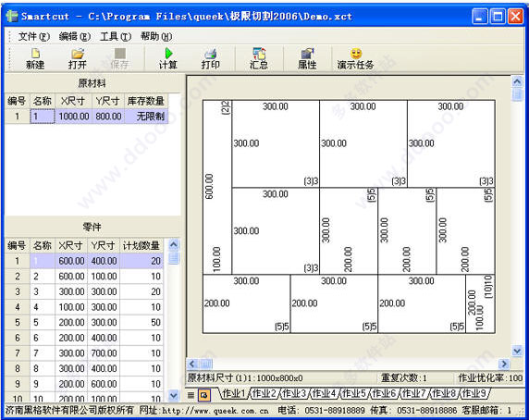Click parts list scrollbar down arrow

tap(174, 395)
